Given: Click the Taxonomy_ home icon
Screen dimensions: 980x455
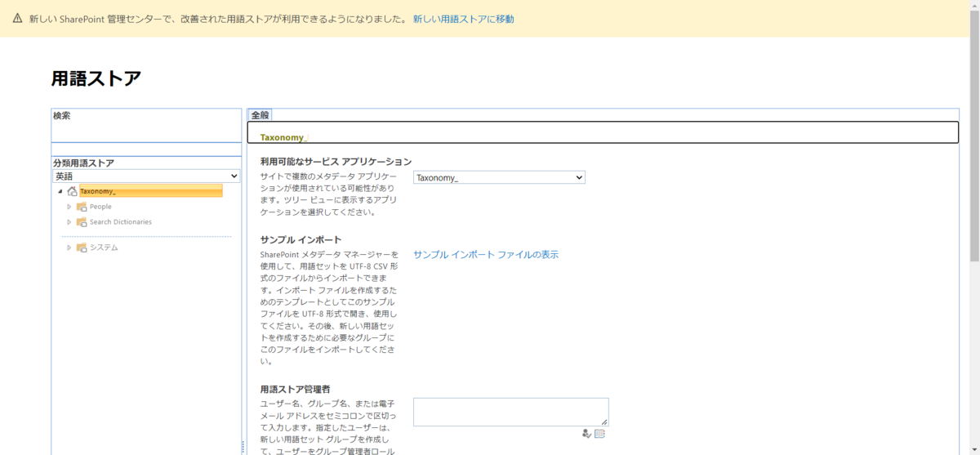Looking at the screenshot, I should [x=72, y=192].
